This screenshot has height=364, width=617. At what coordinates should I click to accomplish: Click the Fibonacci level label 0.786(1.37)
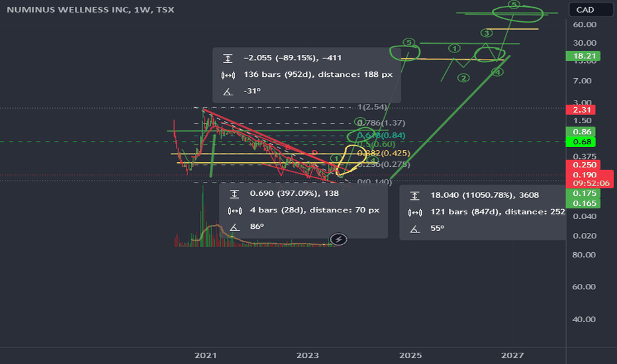(x=381, y=123)
